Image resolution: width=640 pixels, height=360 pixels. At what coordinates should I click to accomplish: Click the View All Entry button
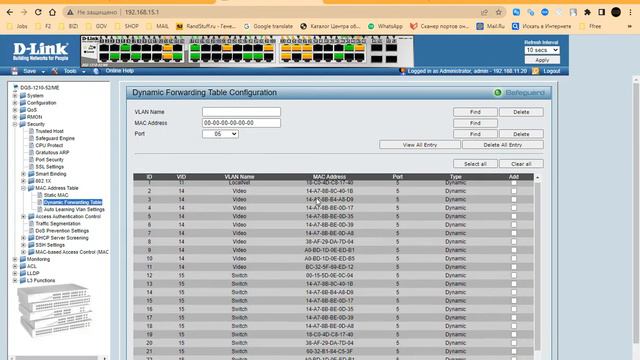tap(420, 145)
